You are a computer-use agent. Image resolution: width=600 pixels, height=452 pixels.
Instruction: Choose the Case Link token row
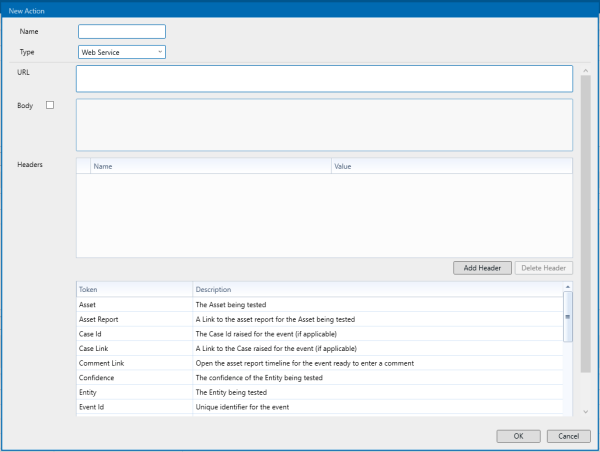click(134, 348)
